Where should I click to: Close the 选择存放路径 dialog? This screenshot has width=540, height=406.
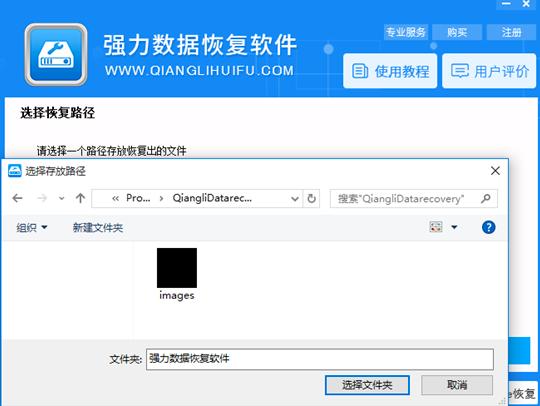click(495, 171)
